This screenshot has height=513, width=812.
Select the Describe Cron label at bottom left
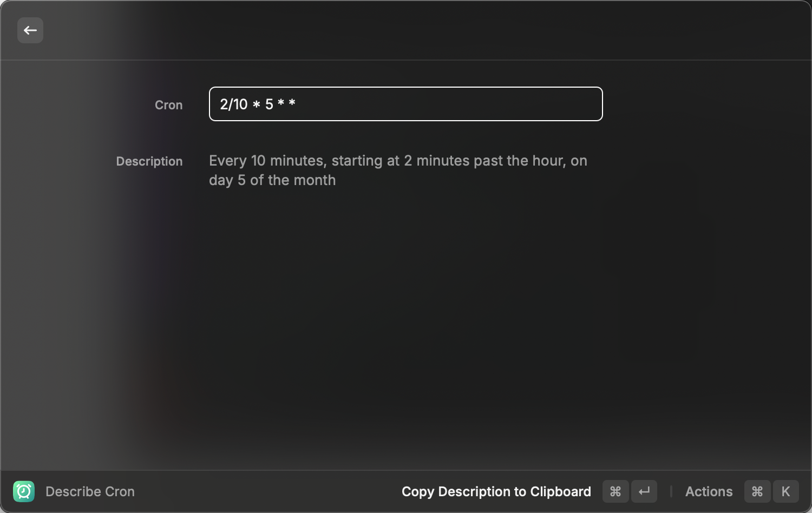coord(90,491)
